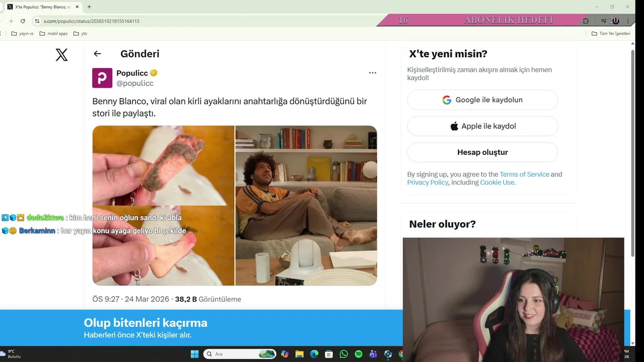The height and width of the screenshot is (362, 644).
Task: Open the mobil apps bookmark folder
Action: (54, 34)
